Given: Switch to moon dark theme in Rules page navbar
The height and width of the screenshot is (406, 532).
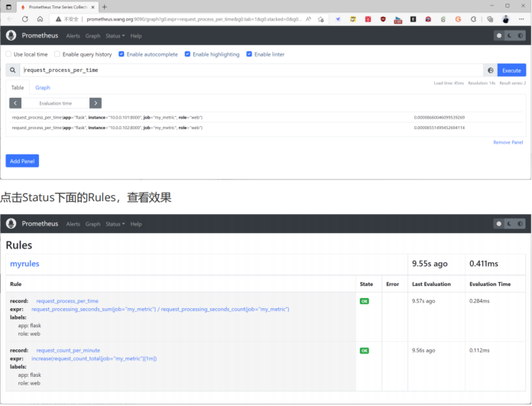Looking at the screenshot, I should pos(509,224).
